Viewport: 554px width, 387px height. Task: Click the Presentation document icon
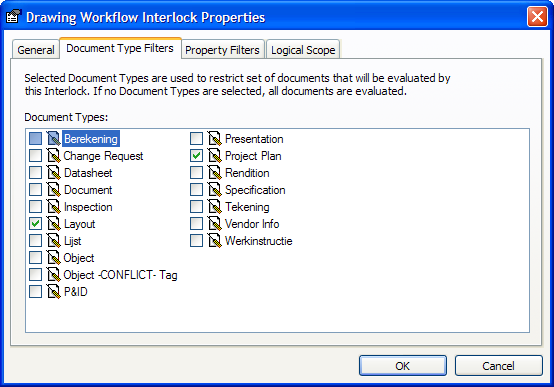coord(214,139)
